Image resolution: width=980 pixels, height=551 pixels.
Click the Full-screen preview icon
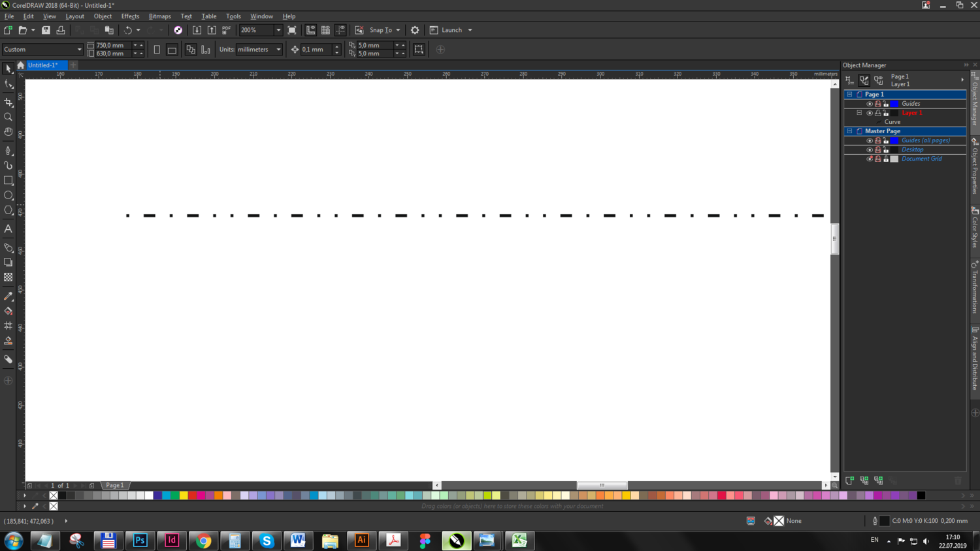click(x=292, y=30)
